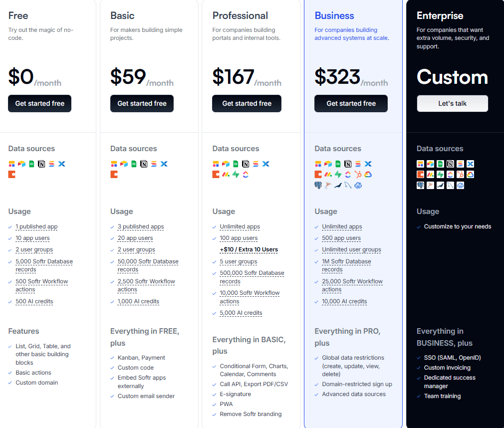This screenshot has height=428, width=504.
Task: Select the MySQL icon in Enterprise Data sources
Action: [450, 185]
